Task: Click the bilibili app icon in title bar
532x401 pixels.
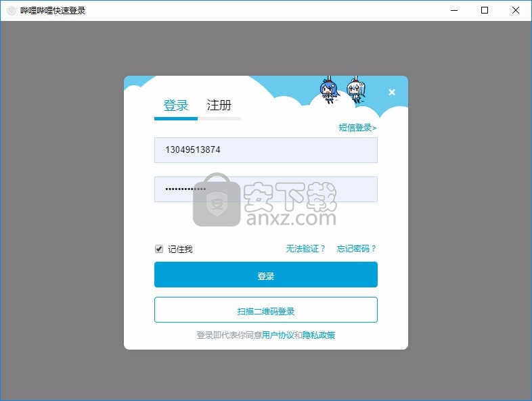Action: [12, 11]
